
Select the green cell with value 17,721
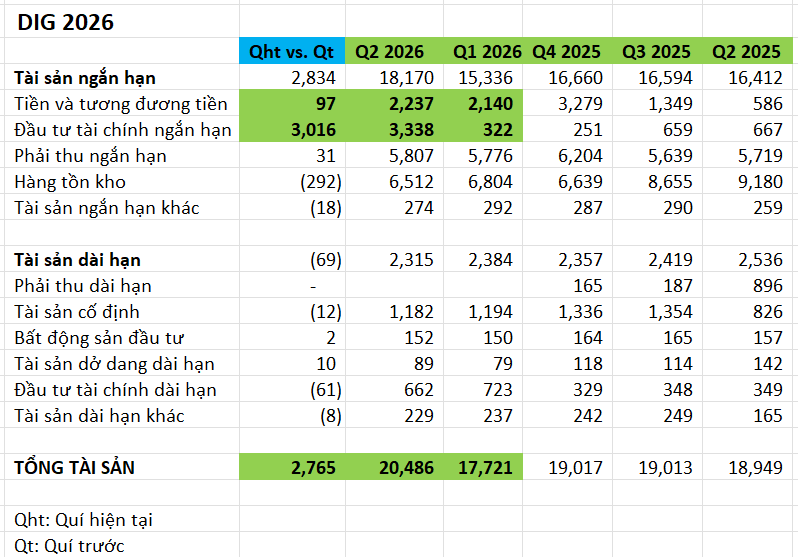[x=483, y=467]
